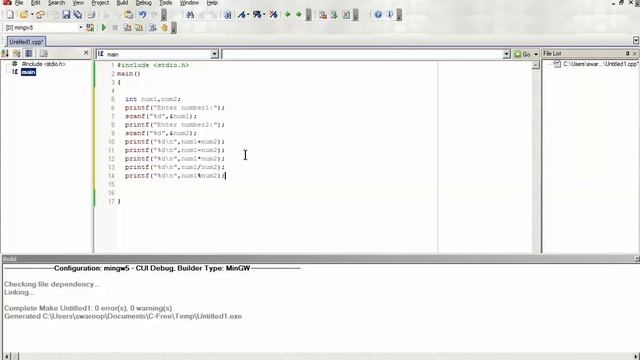The image size is (640, 360).
Task: Click the Paste clipboard icon
Action: click(129, 15)
